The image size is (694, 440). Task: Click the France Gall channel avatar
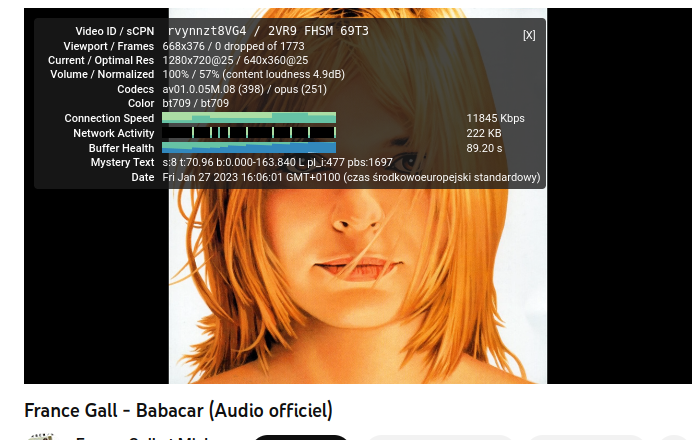[x=40, y=437]
